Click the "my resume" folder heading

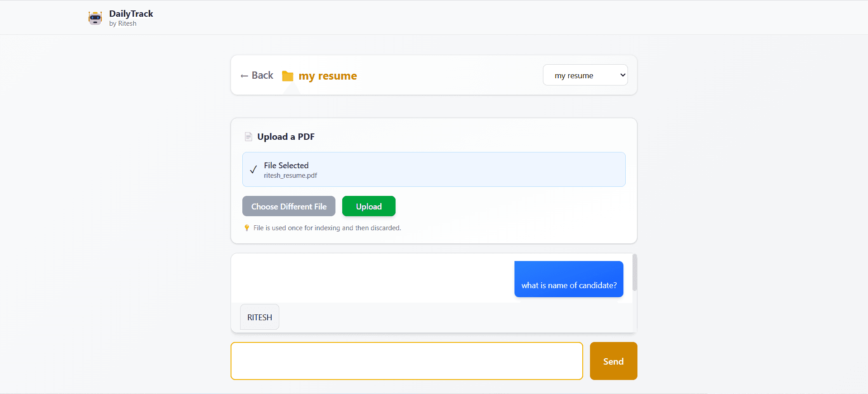point(328,76)
